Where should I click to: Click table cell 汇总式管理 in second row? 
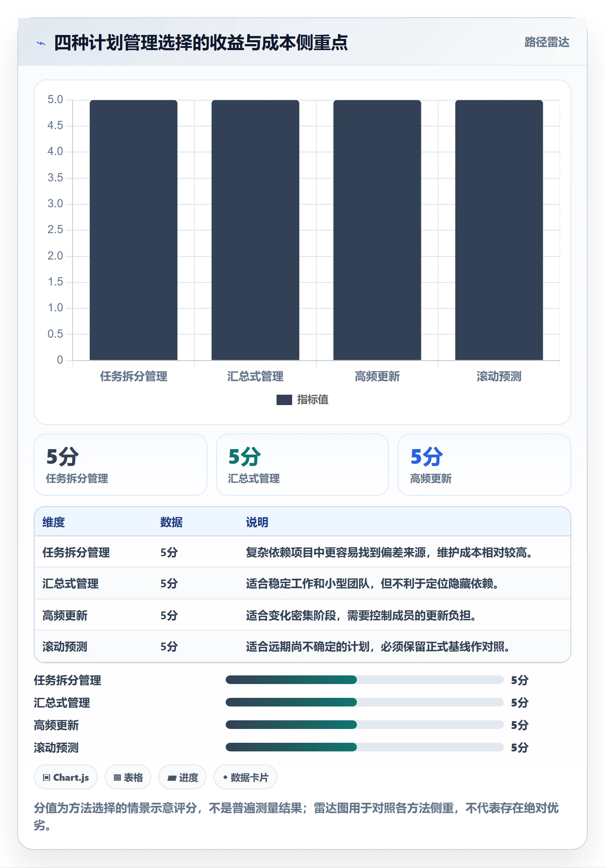coord(70,583)
